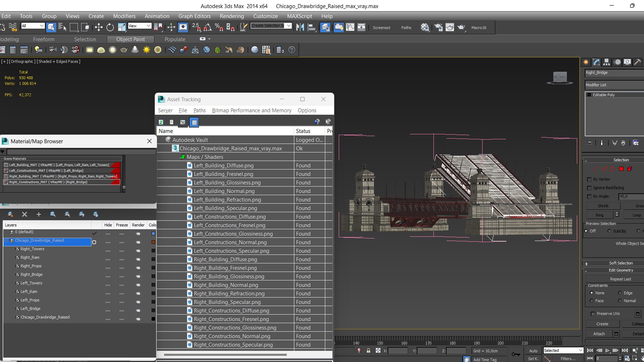Select the Move transform tool

click(x=99, y=27)
